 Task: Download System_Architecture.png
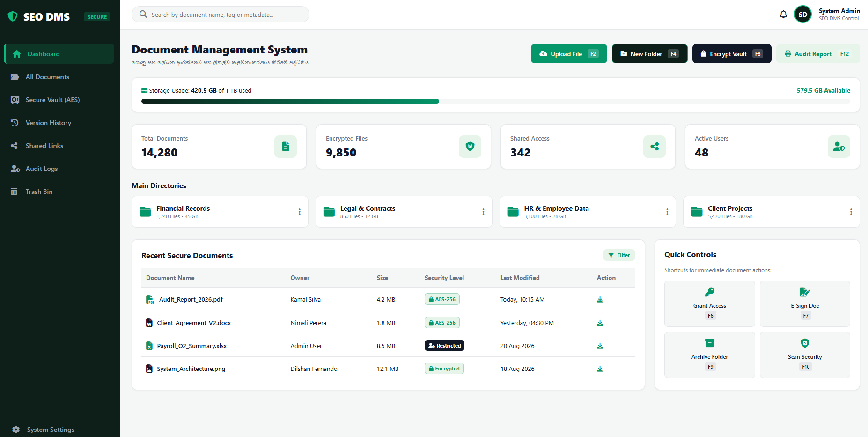pos(600,369)
